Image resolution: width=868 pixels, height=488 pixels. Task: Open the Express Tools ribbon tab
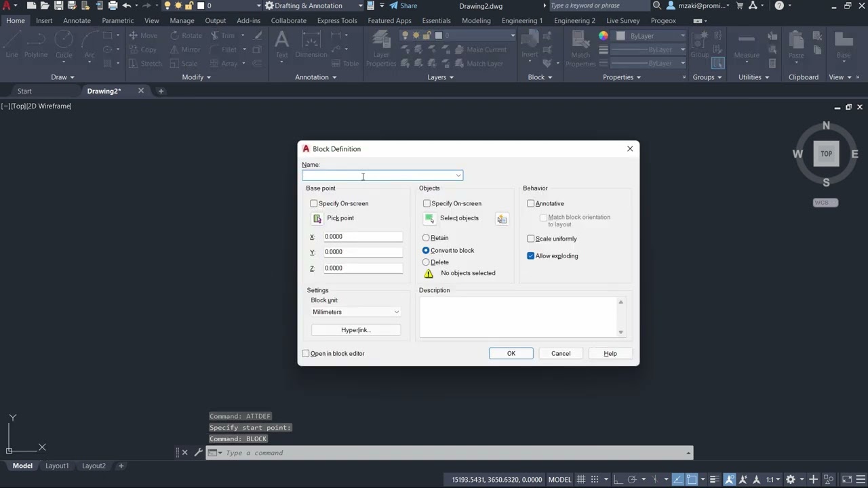(337, 20)
